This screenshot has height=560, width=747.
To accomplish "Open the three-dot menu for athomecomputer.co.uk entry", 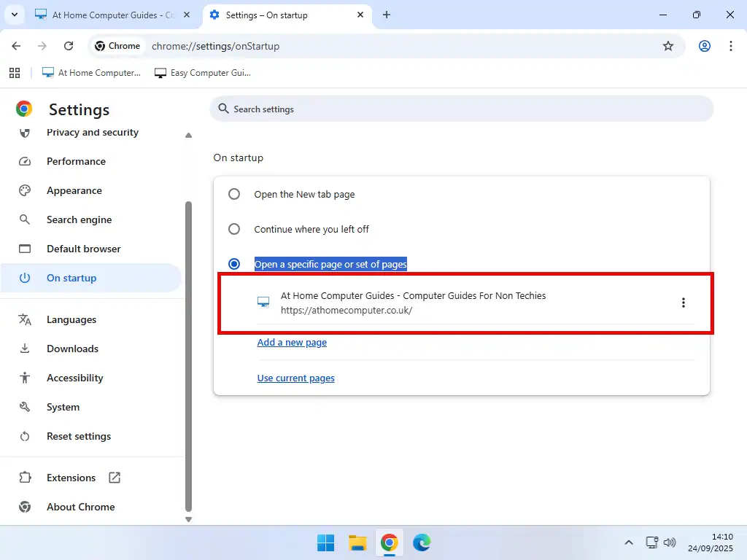I will pos(683,303).
